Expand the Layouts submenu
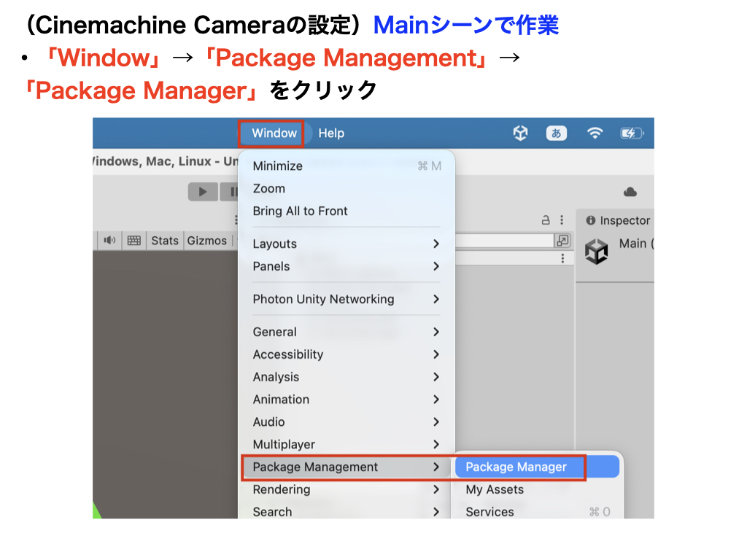747x560 pixels. pos(347,244)
